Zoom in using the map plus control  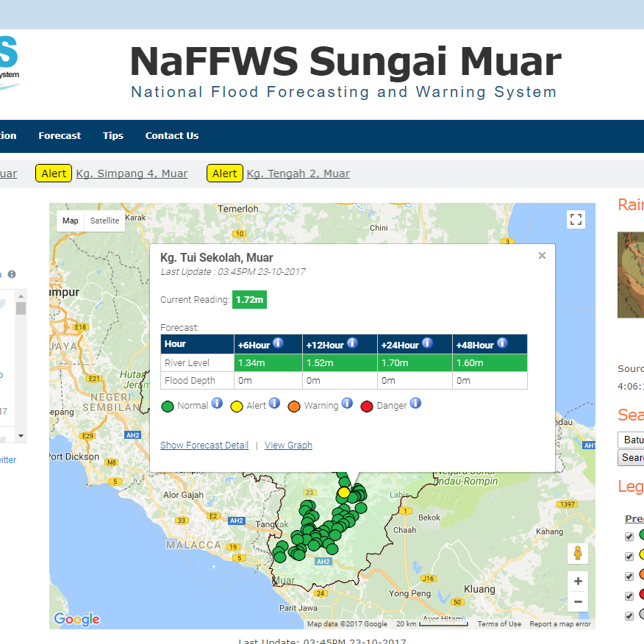tap(578, 581)
